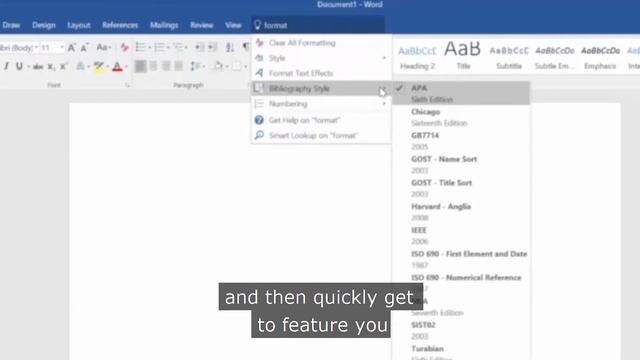Image resolution: width=640 pixels, height=360 pixels.
Task: Expand underline style dropdown arrow
Action: (28, 67)
